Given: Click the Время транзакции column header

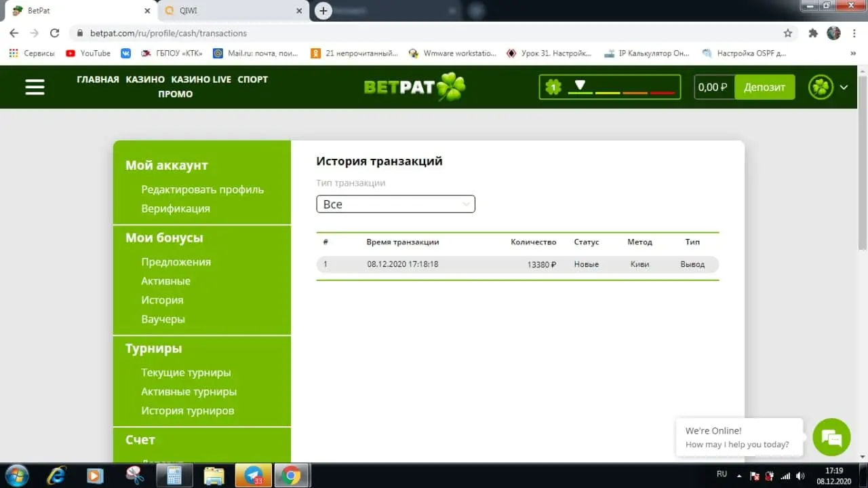Looking at the screenshot, I should (403, 242).
